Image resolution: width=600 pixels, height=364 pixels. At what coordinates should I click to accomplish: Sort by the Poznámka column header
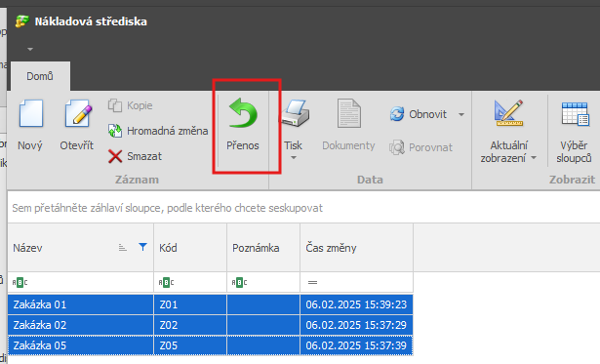point(263,248)
